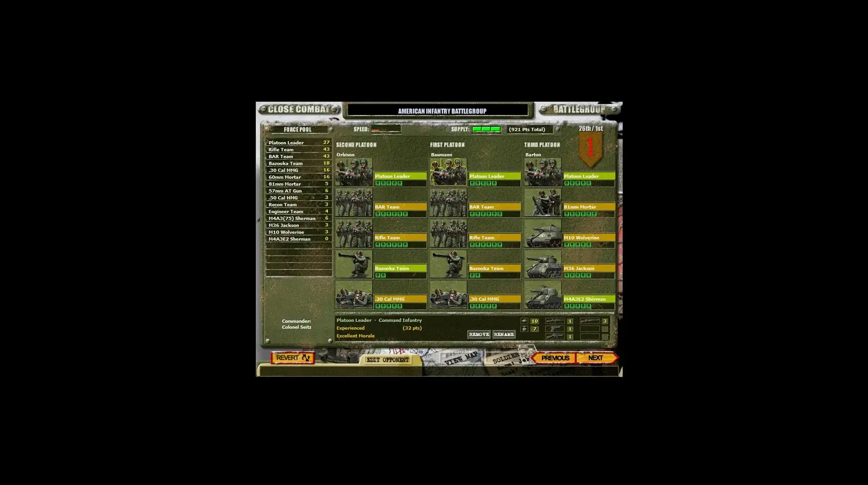Screen dimensions: 868x485
Task: Select Second Platoon's .30 Cal MMG portrait
Action: 354,295
